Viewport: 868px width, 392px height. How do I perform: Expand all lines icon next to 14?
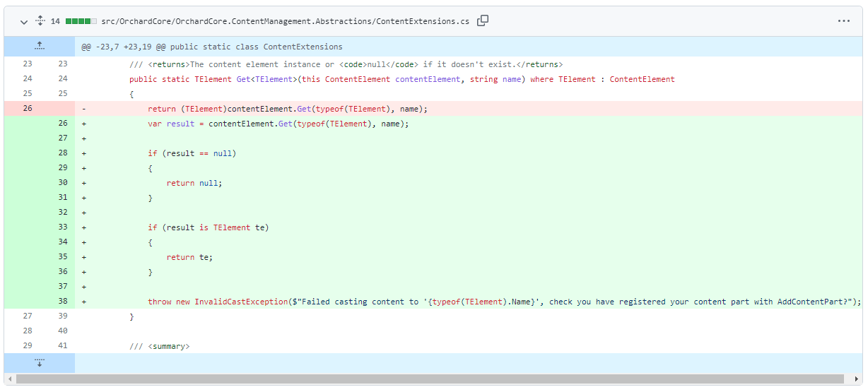tap(40, 21)
